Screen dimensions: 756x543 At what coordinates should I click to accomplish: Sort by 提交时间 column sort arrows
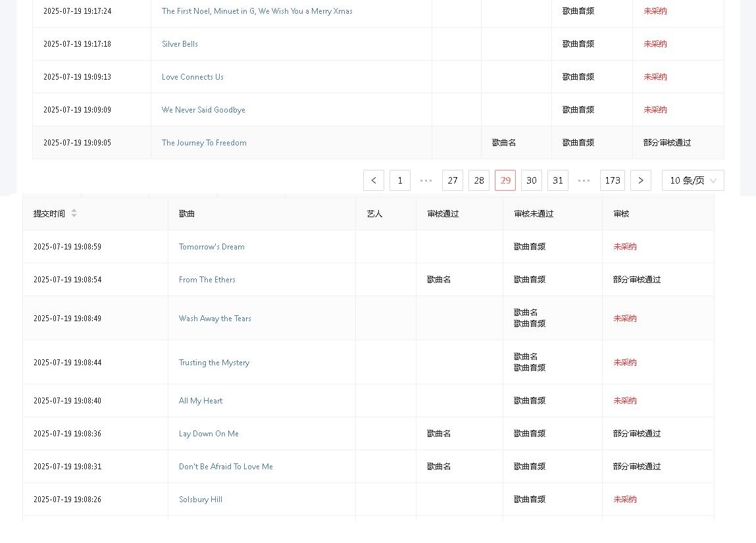tap(74, 213)
